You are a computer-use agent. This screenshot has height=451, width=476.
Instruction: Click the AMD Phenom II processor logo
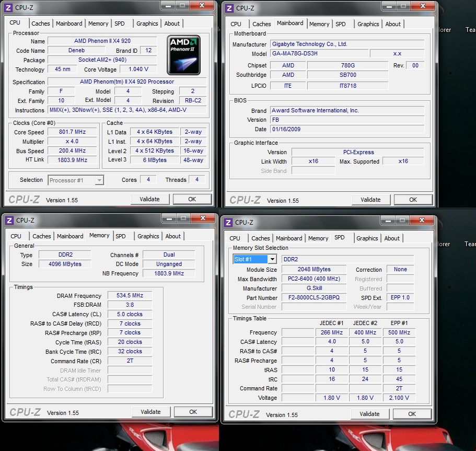184,55
